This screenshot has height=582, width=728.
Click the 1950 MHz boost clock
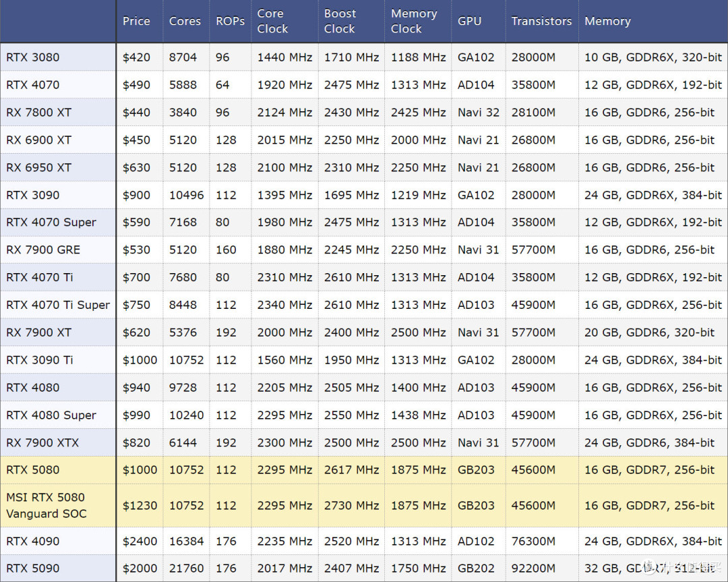click(351, 360)
